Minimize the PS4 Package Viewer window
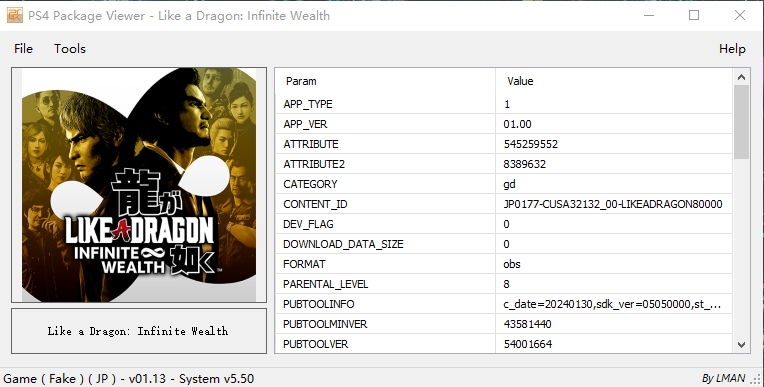 [649, 16]
